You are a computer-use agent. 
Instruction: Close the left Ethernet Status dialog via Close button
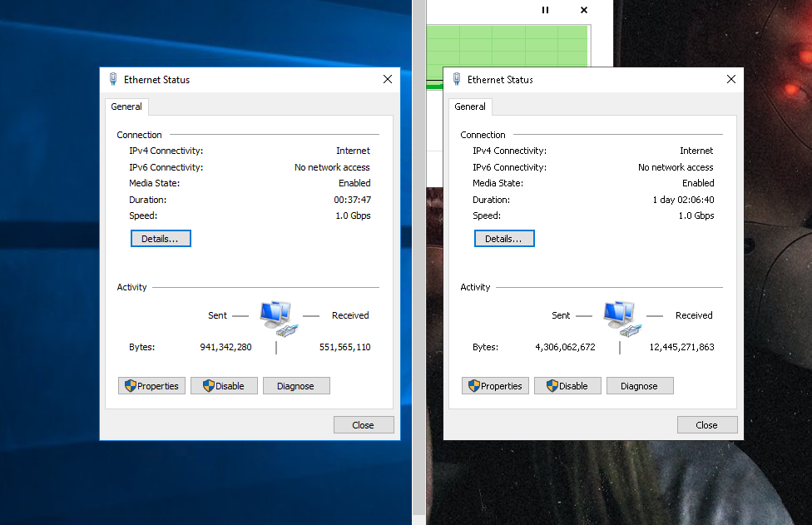(364, 425)
